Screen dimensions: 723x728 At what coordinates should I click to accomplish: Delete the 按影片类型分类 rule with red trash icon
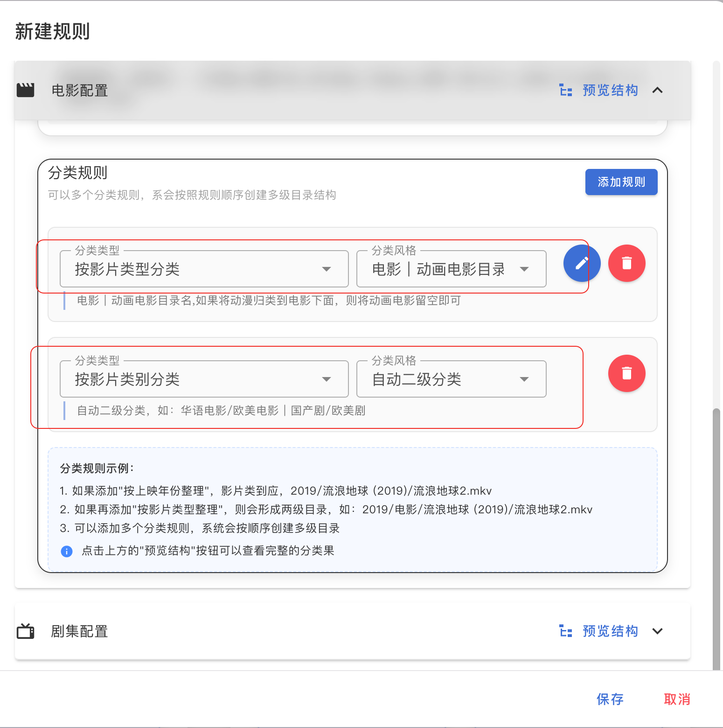click(x=627, y=263)
